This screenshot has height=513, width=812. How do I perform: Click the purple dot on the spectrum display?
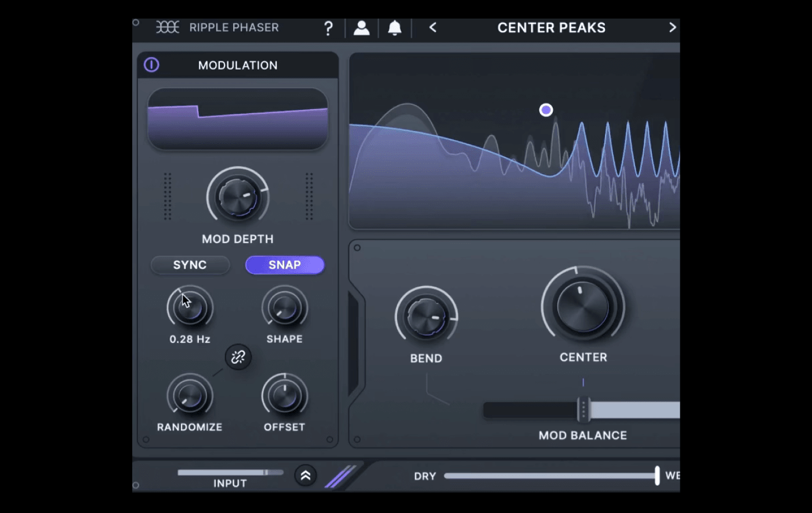click(546, 110)
